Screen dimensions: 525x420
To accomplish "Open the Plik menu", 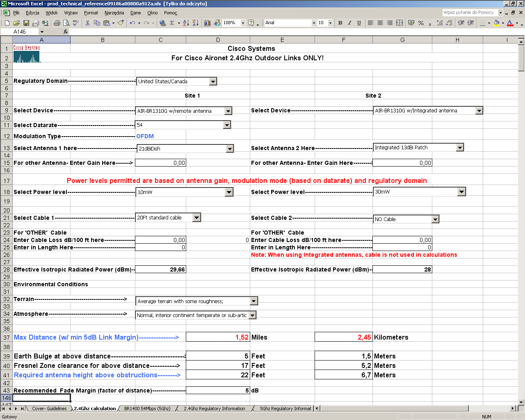I will click(x=16, y=13).
